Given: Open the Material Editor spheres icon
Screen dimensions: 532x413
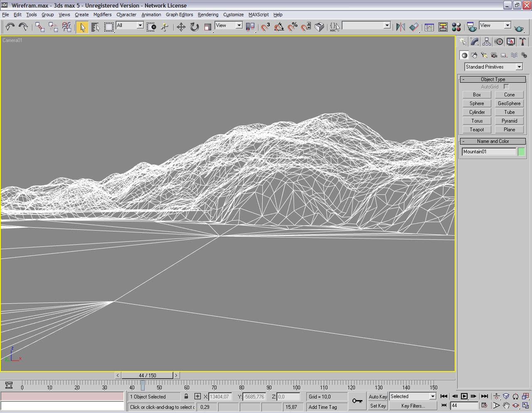Looking at the screenshot, I should [x=456, y=27].
